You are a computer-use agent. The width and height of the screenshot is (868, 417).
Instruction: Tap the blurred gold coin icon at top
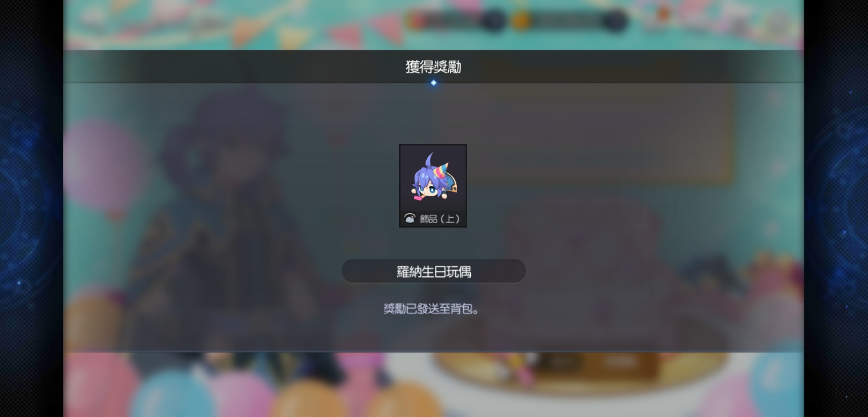(520, 20)
